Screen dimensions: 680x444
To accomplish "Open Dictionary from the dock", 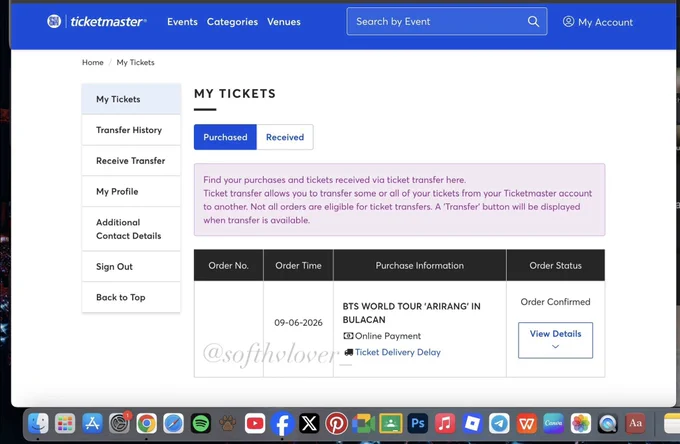I will [635, 423].
